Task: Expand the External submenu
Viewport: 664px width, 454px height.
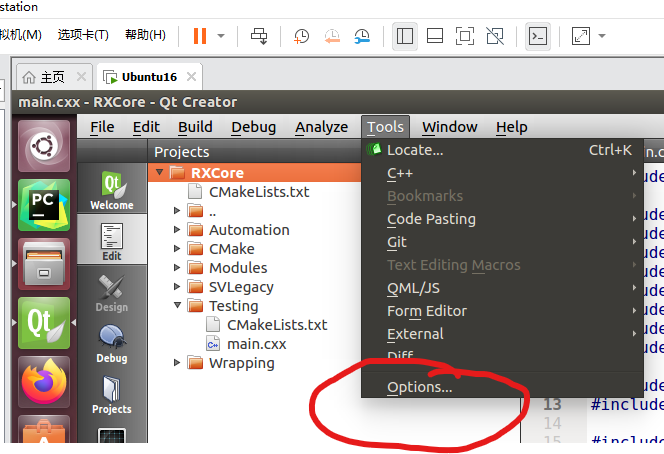Action: tap(502, 334)
